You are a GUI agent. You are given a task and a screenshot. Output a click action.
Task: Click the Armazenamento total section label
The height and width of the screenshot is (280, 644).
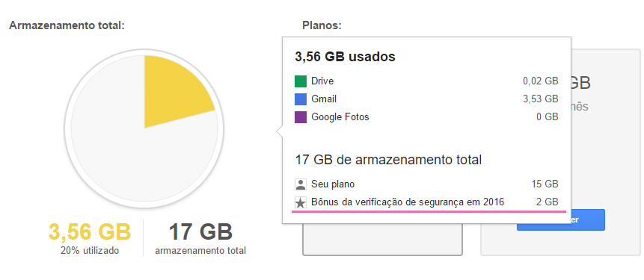point(67,26)
